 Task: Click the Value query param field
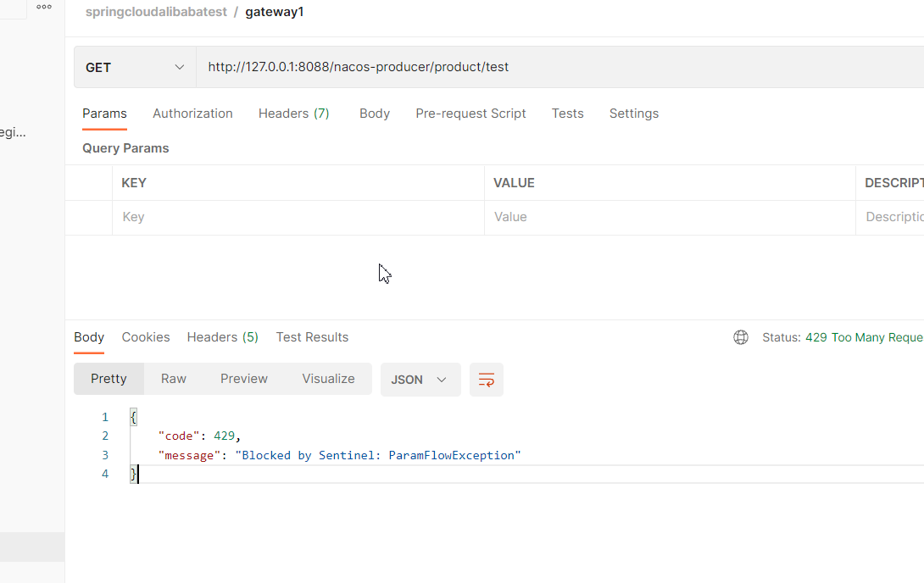click(x=670, y=217)
